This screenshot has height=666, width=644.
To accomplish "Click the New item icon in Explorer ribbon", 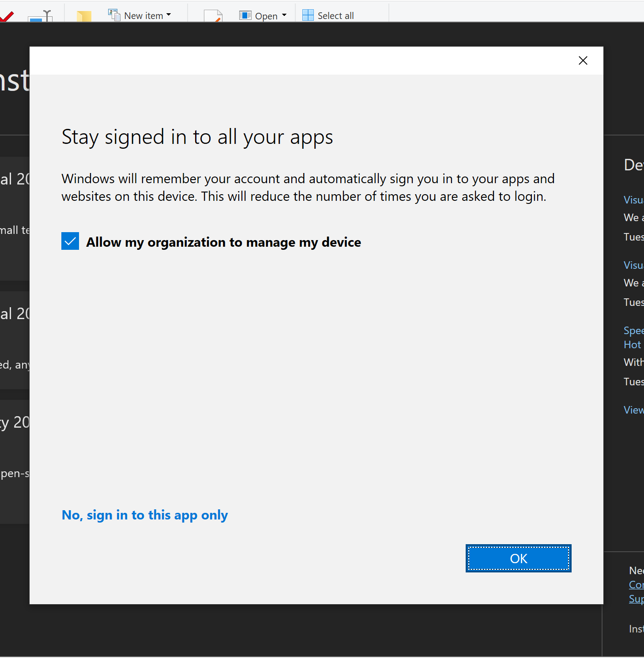I will pos(114,15).
